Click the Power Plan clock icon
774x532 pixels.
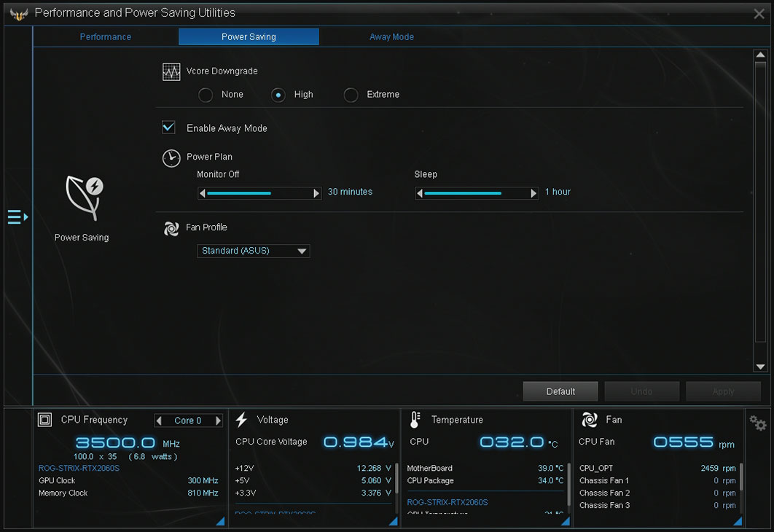[x=171, y=158]
